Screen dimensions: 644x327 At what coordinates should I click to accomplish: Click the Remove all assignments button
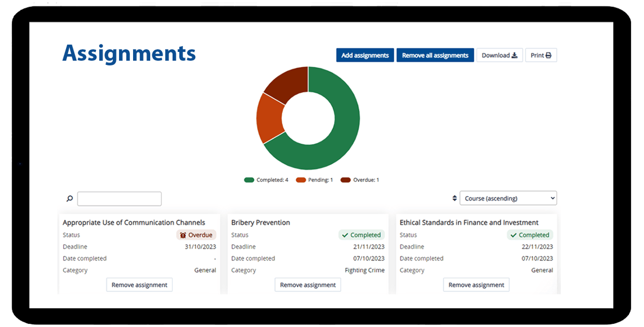tap(435, 55)
